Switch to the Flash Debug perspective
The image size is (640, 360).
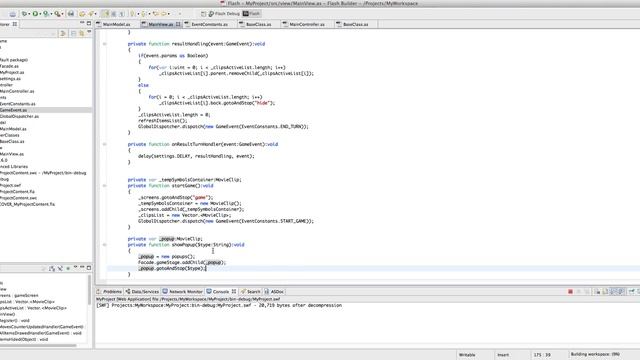coord(224,14)
